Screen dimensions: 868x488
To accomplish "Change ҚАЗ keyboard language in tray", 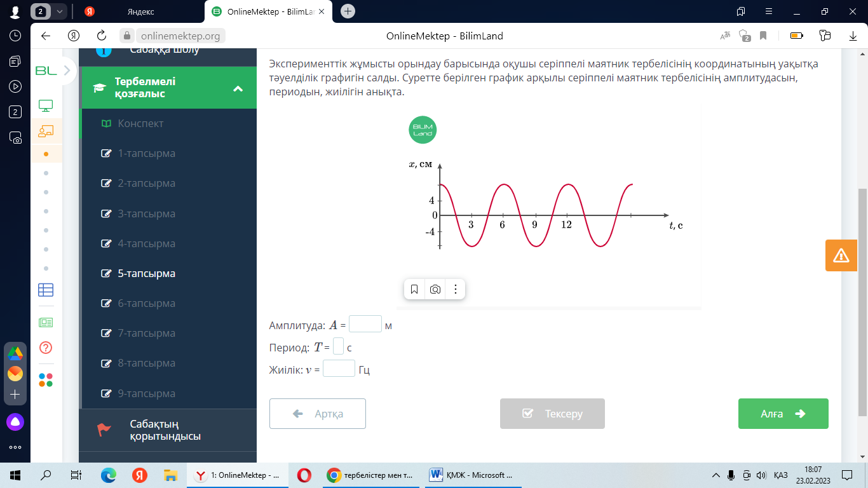I will pyautogui.click(x=781, y=475).
